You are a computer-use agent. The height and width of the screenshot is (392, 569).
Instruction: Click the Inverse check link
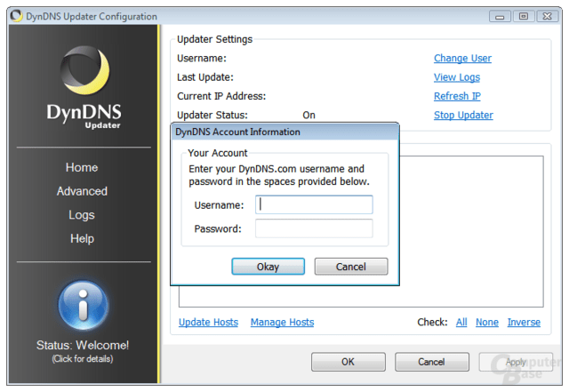[x=524, y=322]
